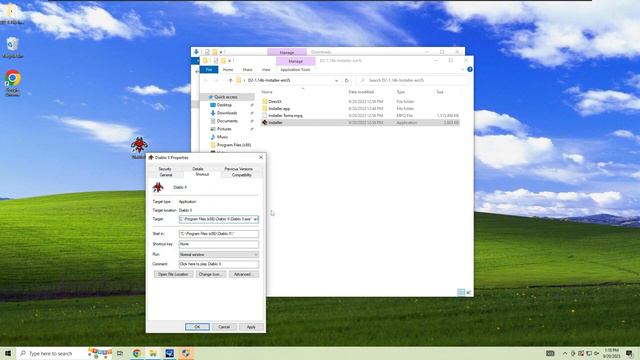Click the Manage tab in front Explorer window

(x=296, y=61)
